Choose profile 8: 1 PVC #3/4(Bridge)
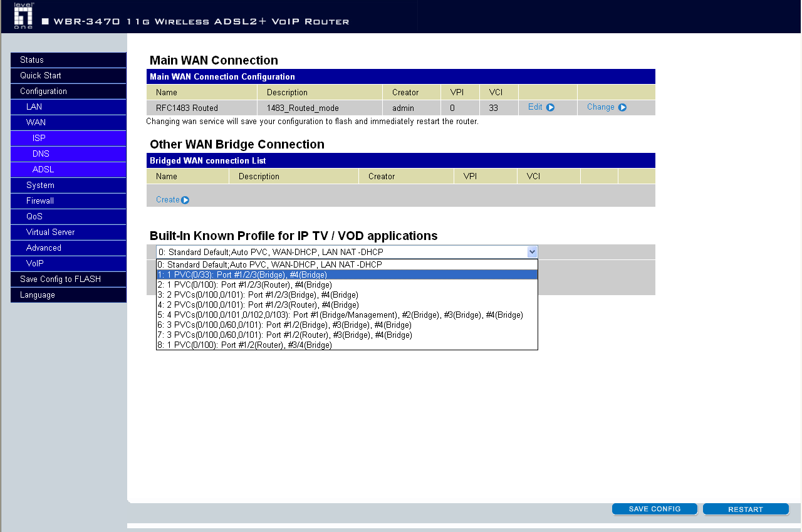 coord(347,345)
